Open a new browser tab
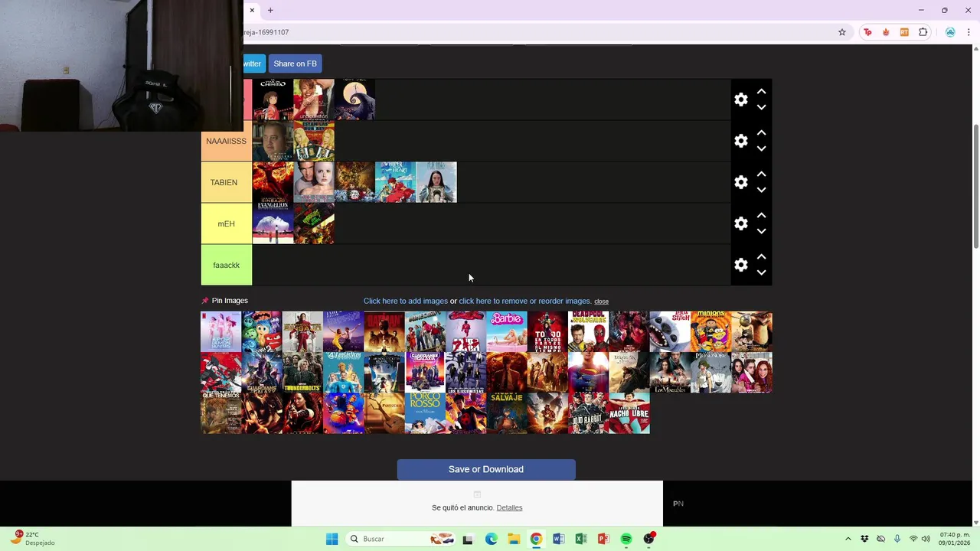The height and width of the screenshot is (551, 980). click(270, 10)
